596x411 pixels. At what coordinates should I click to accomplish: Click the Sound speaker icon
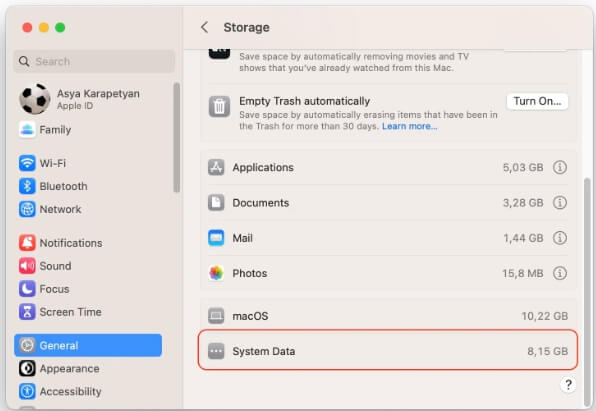27,266
